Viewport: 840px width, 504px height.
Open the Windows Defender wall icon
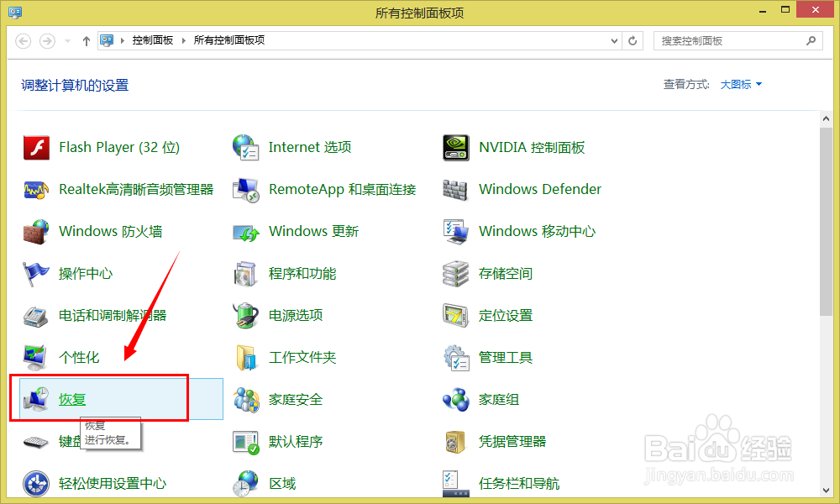456,190
